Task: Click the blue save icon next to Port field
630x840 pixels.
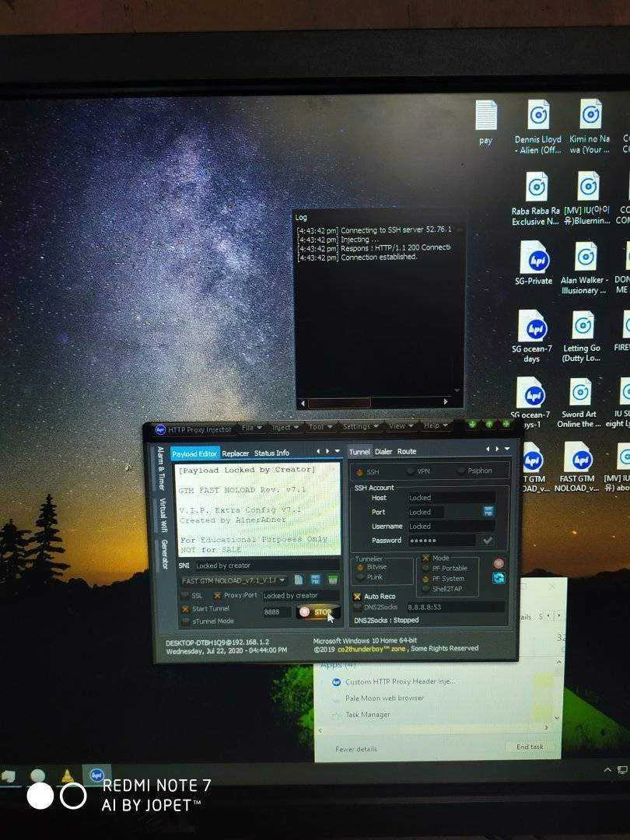Action: 488,512
